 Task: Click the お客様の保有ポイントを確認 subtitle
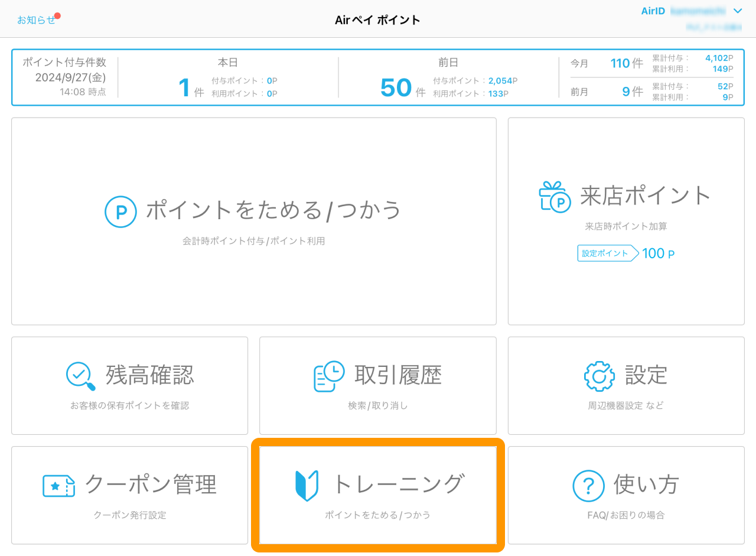tap(130, 405)
